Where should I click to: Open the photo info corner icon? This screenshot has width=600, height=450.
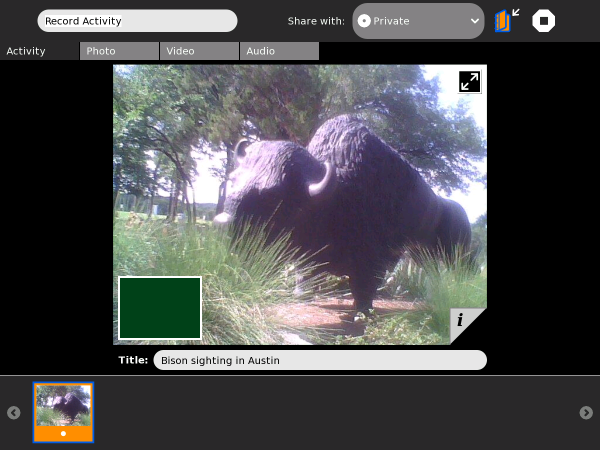pos(462,321)
